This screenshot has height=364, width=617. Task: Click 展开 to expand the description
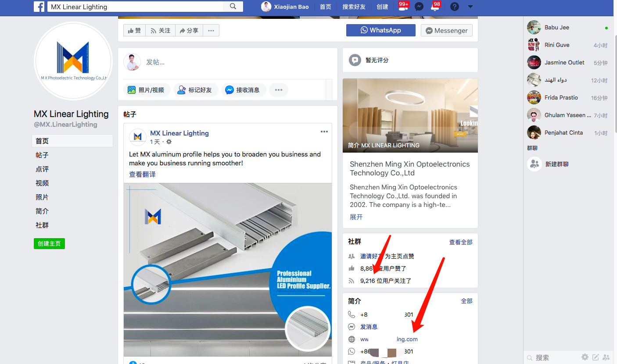click(356, 217)
